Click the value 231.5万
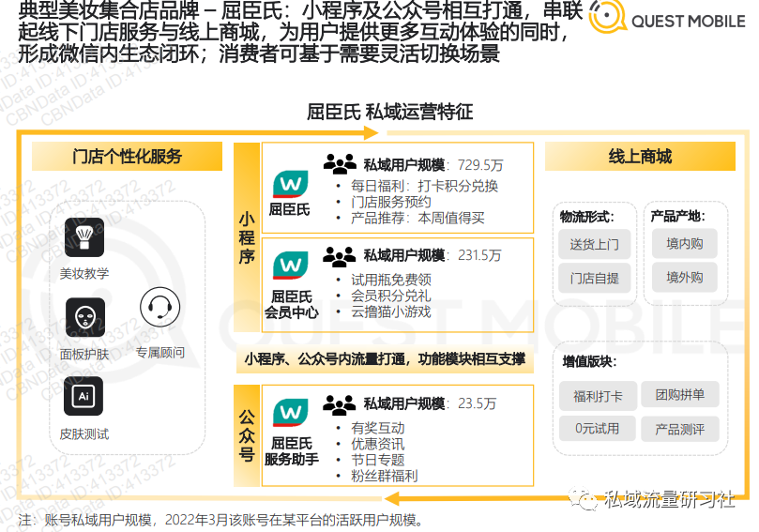 pyautogui.click(x=479, y=255)
